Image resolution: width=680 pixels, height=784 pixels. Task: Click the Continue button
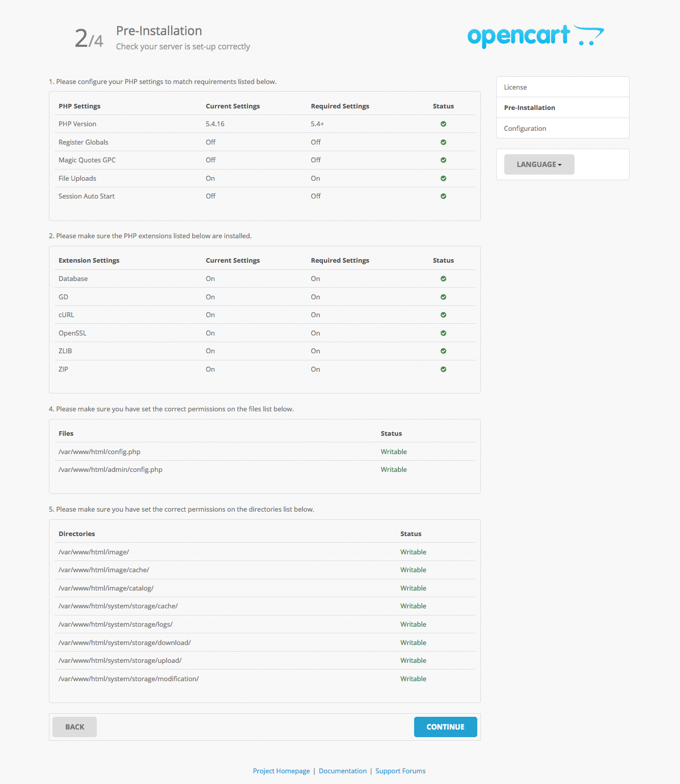[x=445, y=727]
